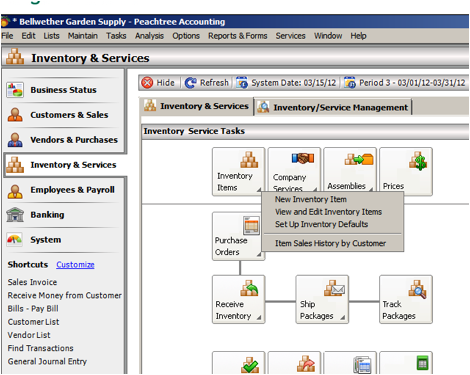Expand the Purchase Orders dropdown arrow
470x375 pixels.
(x=259, y=254)
